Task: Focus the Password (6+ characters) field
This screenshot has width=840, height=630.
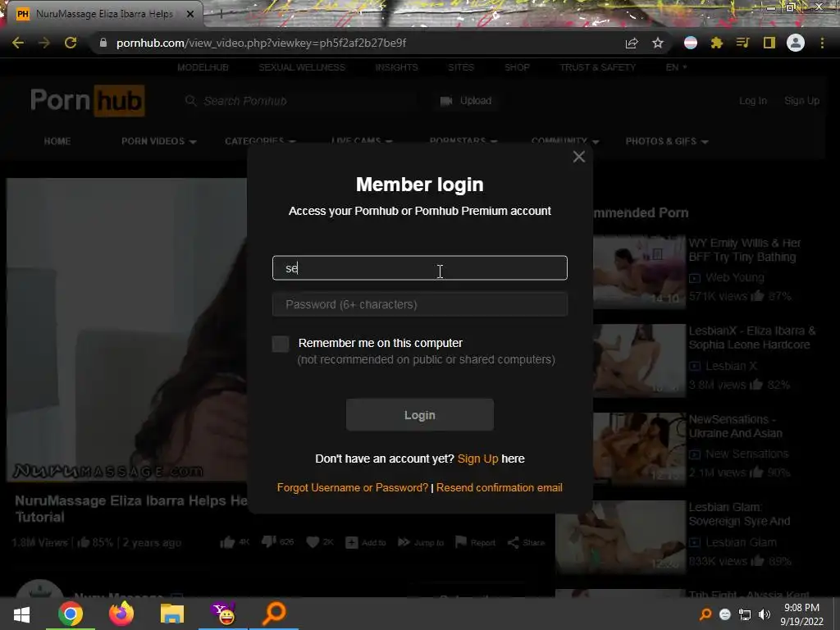Action: coord(419,304)
